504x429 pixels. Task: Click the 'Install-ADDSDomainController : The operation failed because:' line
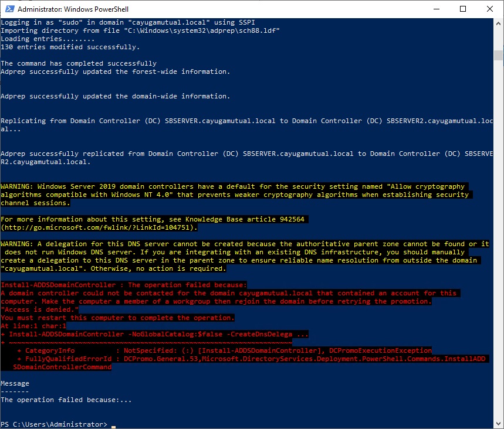[x=124, y=285]
